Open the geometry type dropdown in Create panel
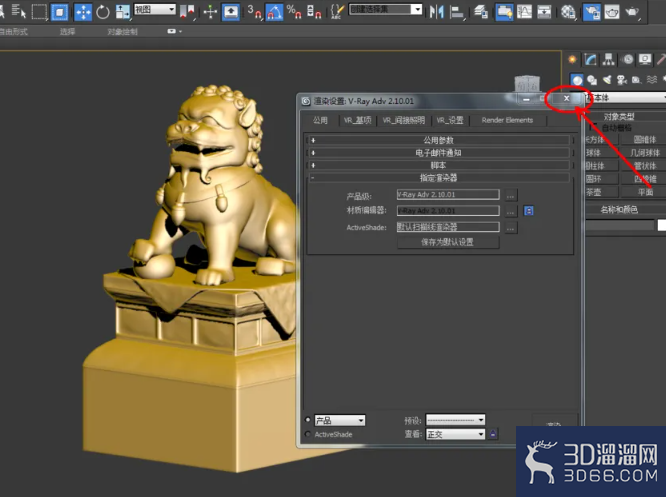666x497 pixels. (625, 98)
